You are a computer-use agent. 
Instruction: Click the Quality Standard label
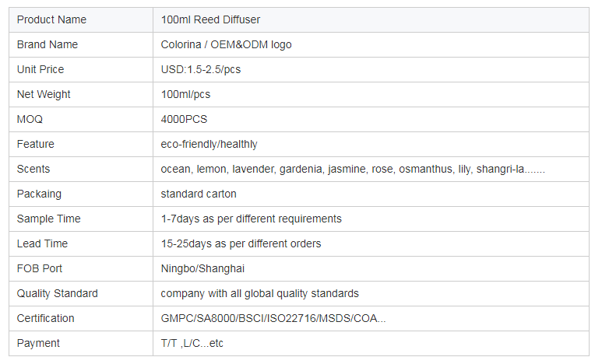(57, 293)
